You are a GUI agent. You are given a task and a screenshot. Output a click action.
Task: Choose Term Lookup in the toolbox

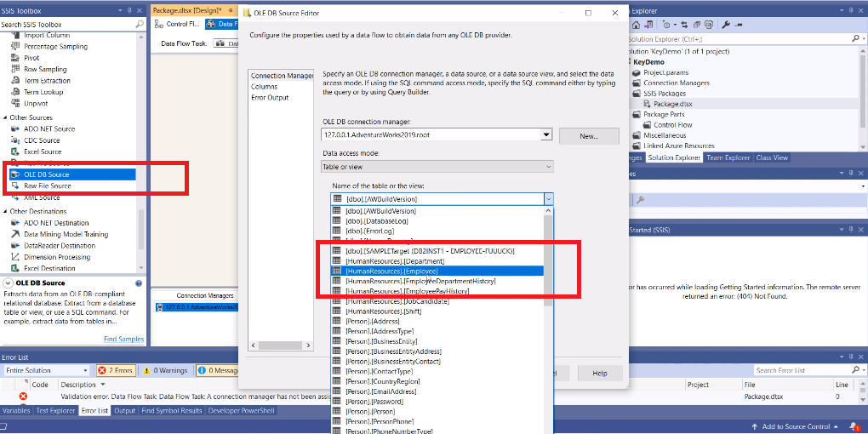pyautogui.click(x=43, y=92)
